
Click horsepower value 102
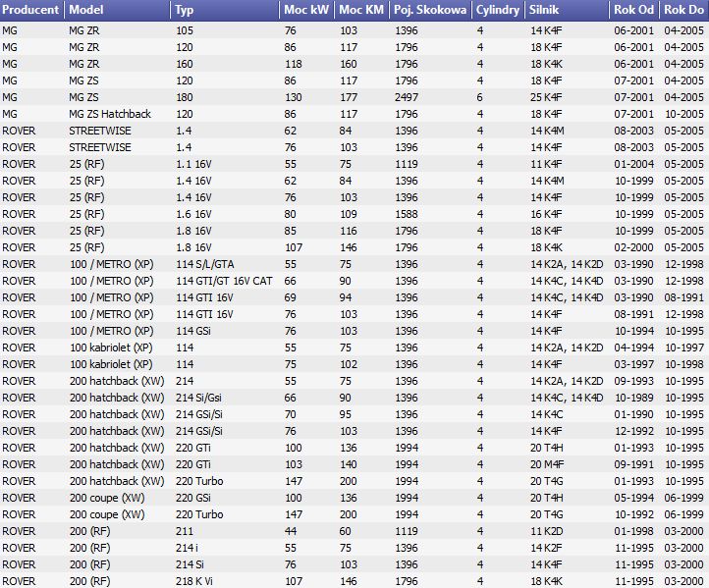(x=349, y=365)
